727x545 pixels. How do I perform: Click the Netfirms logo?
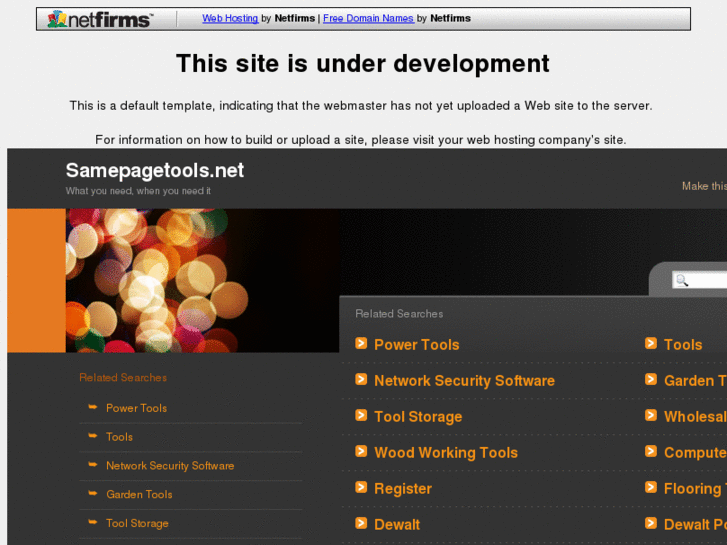[100, 19]
